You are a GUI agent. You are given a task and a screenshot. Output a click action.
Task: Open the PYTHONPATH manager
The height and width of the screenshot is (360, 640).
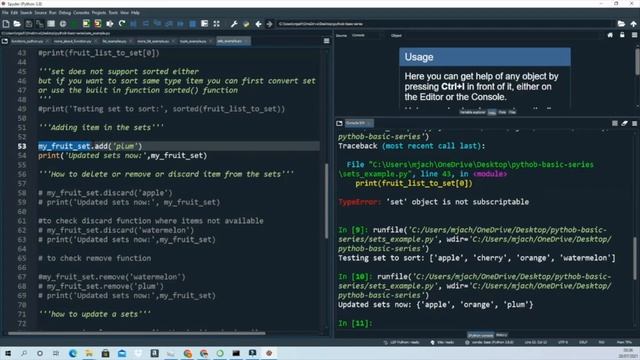pos(246,24)
